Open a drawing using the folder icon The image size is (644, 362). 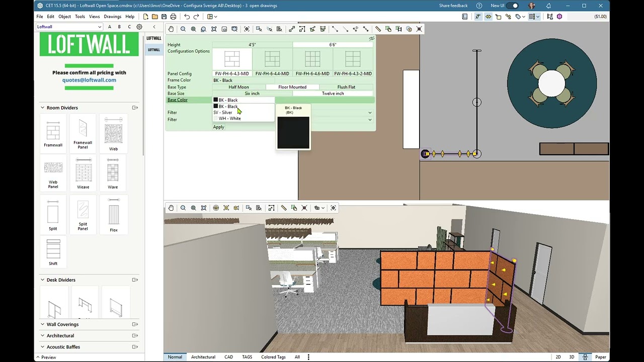click(155, 17)
